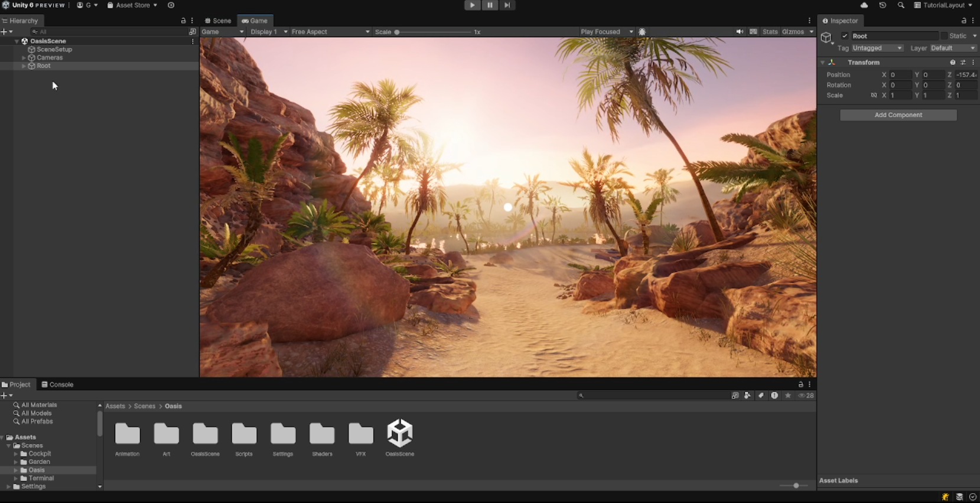The image size is (980, 503).
Task: Toggle the Frame Debugger bug icon
Action: tap(642, 32)
